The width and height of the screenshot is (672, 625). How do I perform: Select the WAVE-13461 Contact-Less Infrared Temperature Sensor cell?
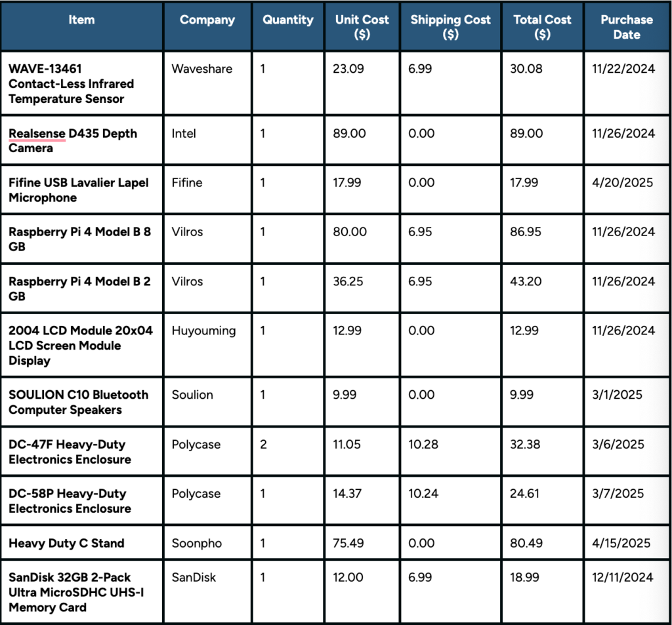click(x=81, y=83)
